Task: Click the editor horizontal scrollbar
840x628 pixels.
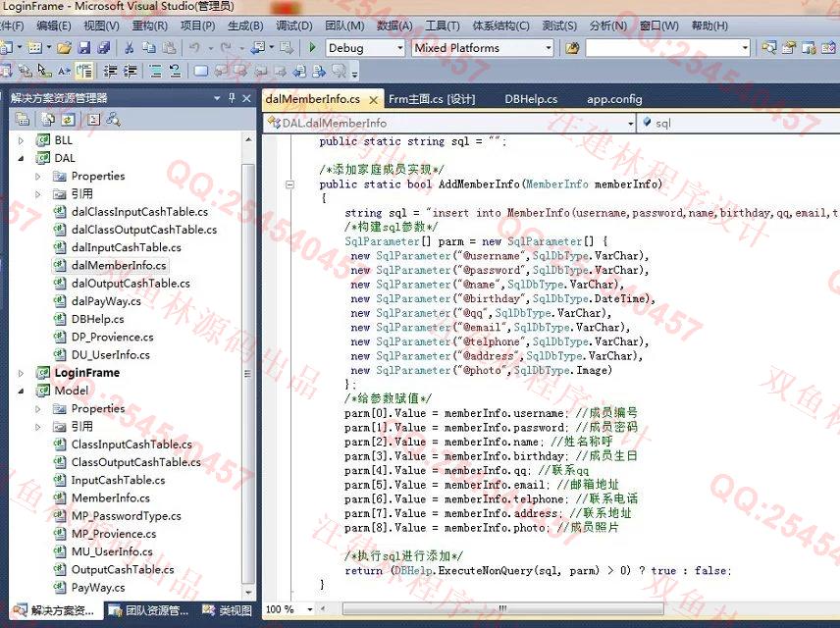Action: tap(502, 609)
